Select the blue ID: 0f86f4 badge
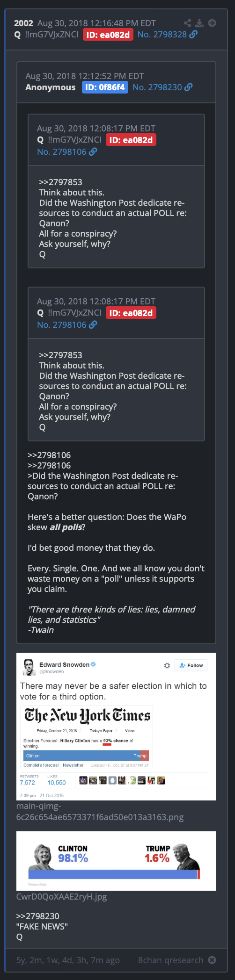Screen dimensions: 235x980 click(105, 87)
